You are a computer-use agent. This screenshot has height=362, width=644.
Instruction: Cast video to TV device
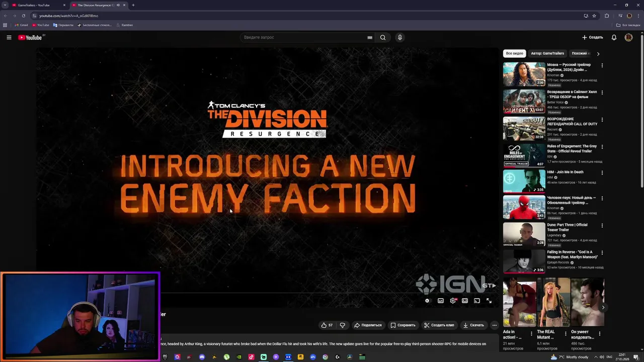pyautogui.click(x=477, y=301)
